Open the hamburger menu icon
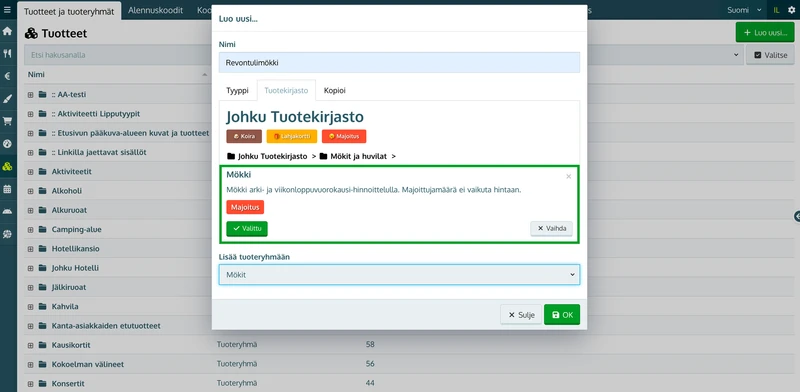The height and width of the screenshot is (392, 800). click(7, 10)
